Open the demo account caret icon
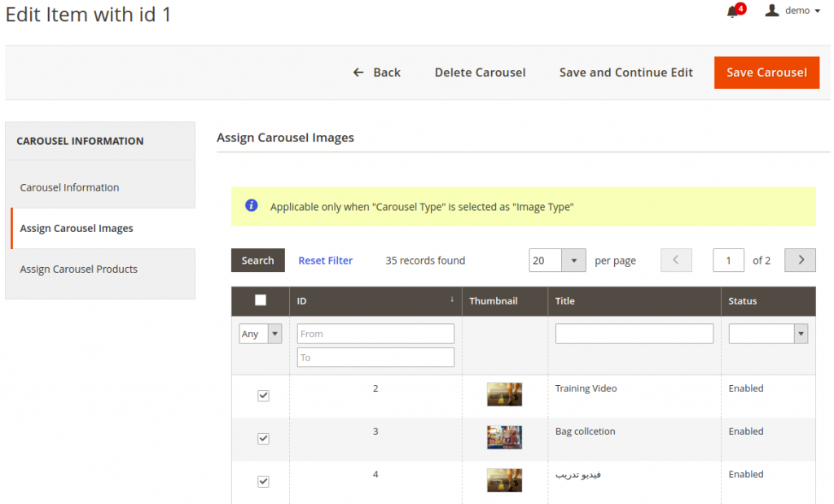Viewport: 834px width, 504px height. coord(818,11)
